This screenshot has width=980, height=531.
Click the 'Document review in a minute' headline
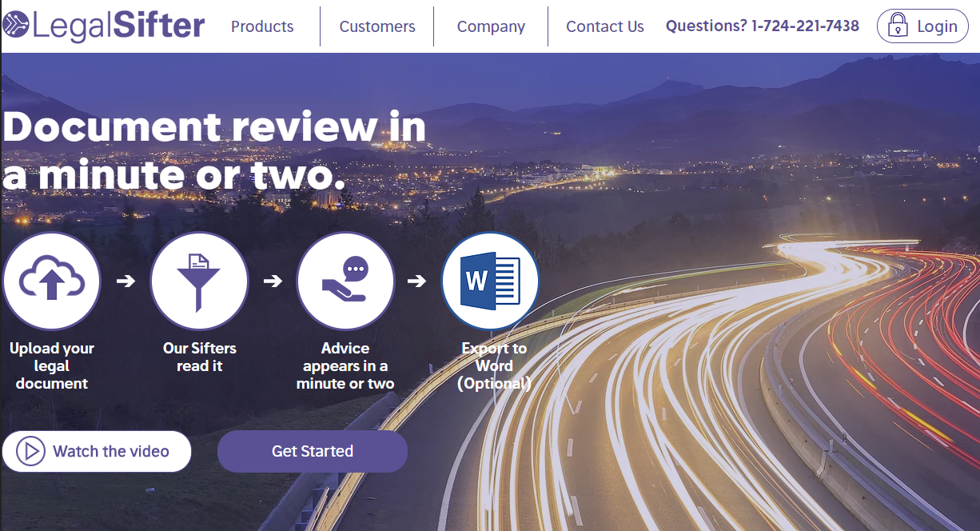[x=214, y=150]
